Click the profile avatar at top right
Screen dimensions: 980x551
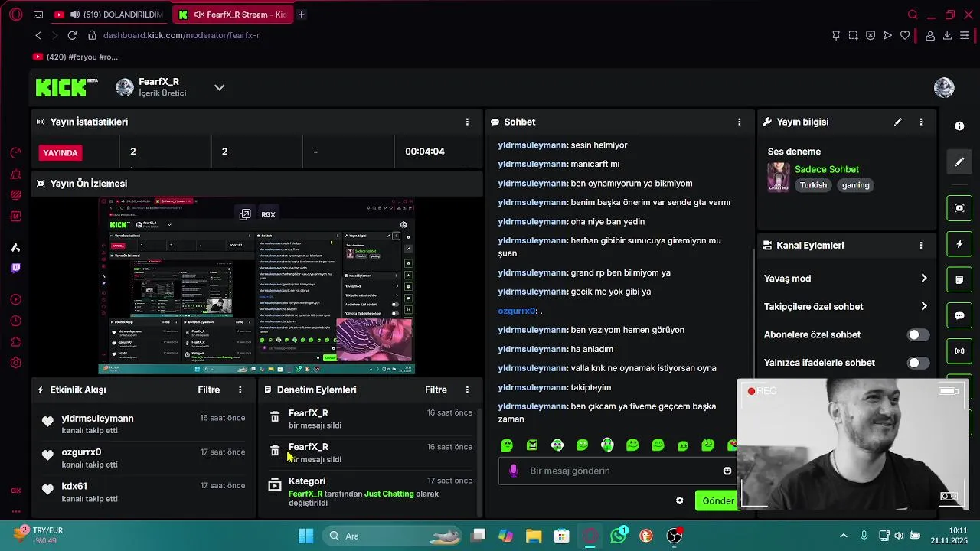[x=944, y=87]
